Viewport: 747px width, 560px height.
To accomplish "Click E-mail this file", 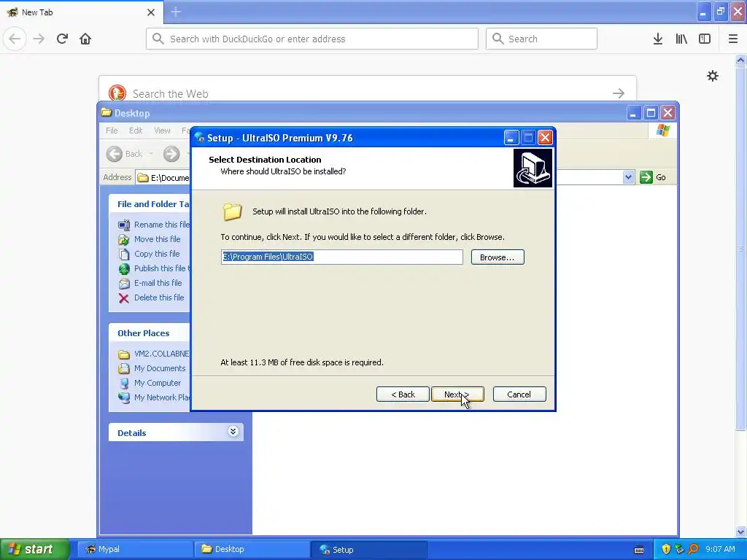I will (x=158, y=283).
